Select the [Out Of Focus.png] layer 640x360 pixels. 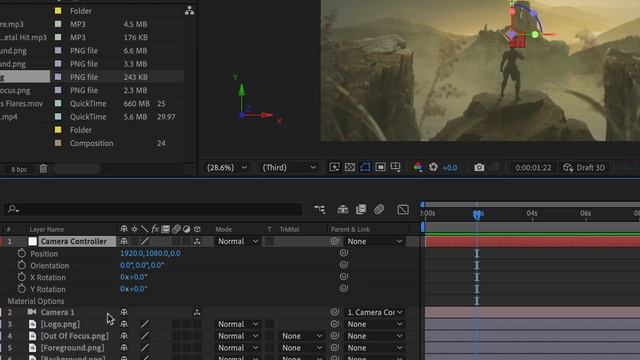click(x=74, y=336)
